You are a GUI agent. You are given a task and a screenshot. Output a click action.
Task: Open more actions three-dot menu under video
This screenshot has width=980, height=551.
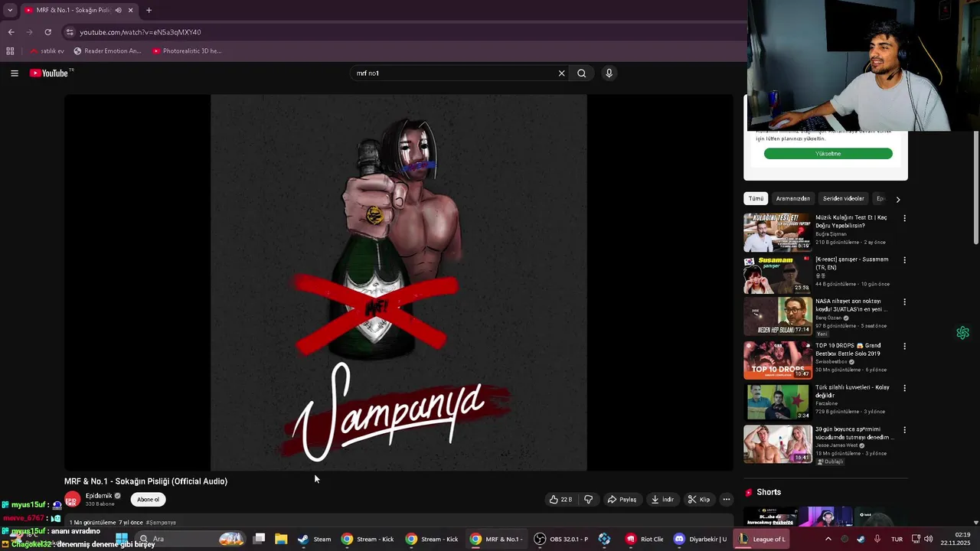(727, 500)
